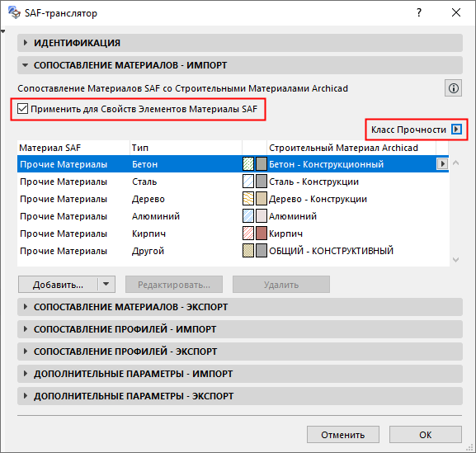The image size is (476, 453).
Task: Click the hatch fill icon in the Бетон row
Action: 248,164
